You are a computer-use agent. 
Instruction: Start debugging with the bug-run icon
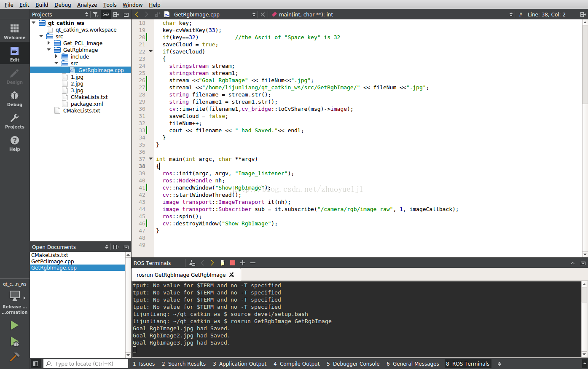coord(14,341)
